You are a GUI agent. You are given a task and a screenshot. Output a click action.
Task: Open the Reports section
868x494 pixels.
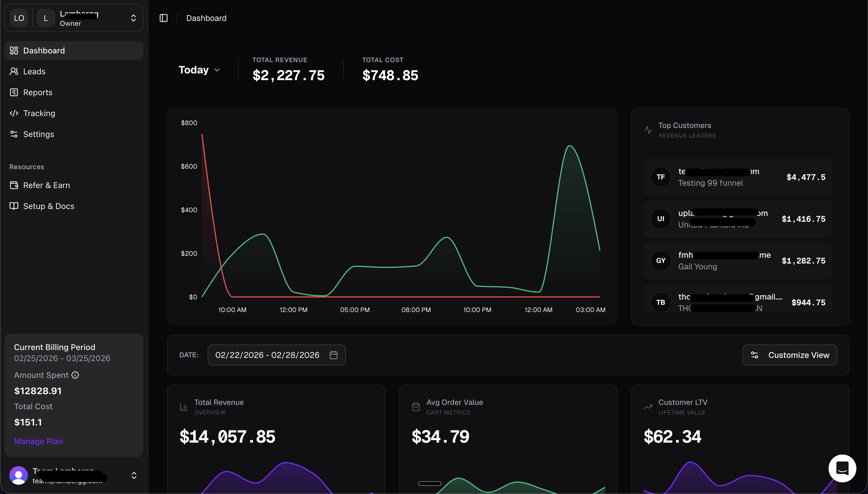click(38, 92)
